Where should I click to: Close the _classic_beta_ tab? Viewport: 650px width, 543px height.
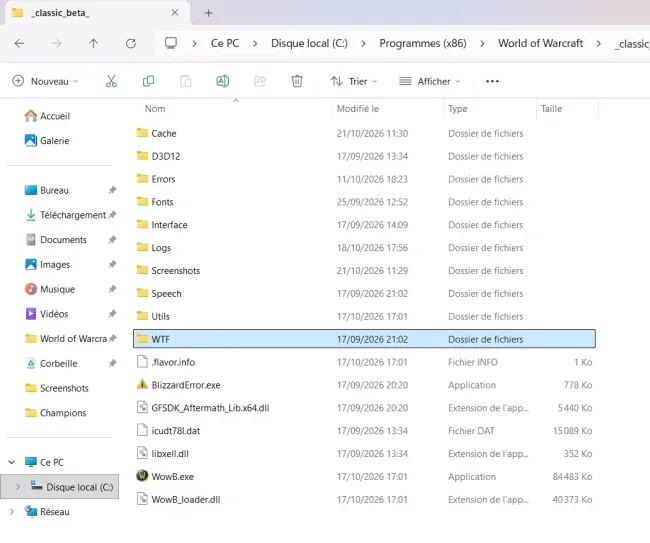pyautogui.click(x=175, y=13)
